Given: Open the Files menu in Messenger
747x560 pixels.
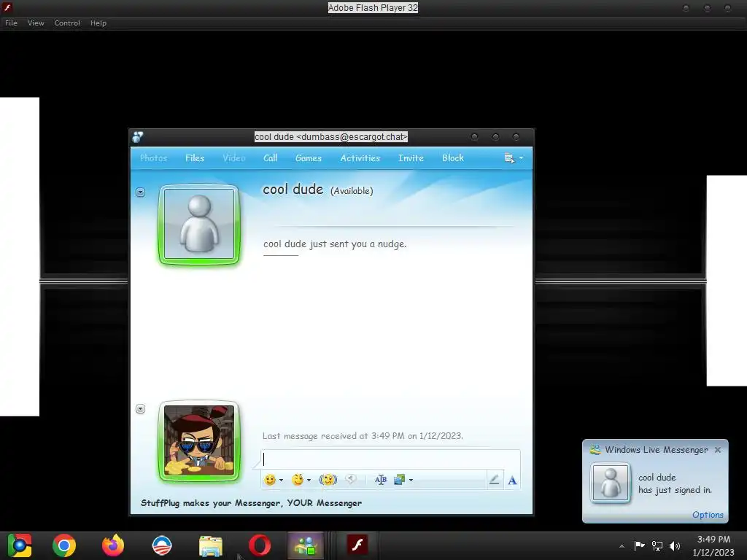Looking at the screenshot, I should click(x=194, y=158).
